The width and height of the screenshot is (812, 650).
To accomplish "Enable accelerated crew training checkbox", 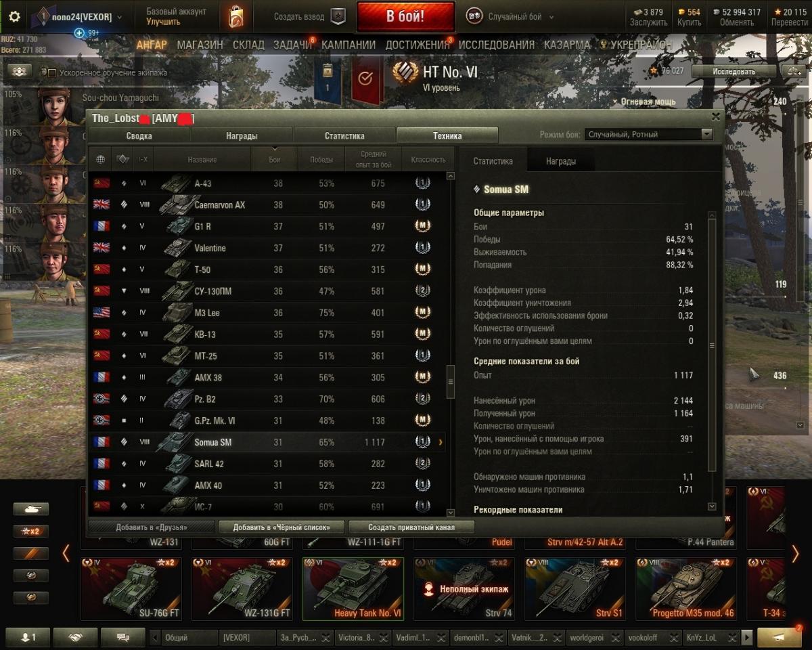I will (51, 72).
